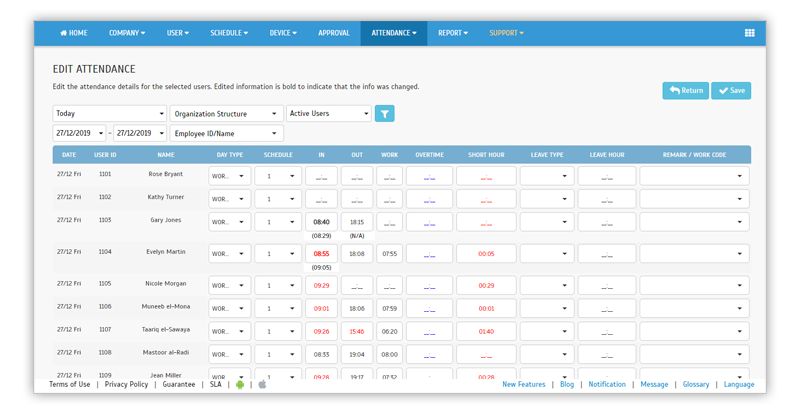
Task: Select user ID 1104
Action: point(105,252)
